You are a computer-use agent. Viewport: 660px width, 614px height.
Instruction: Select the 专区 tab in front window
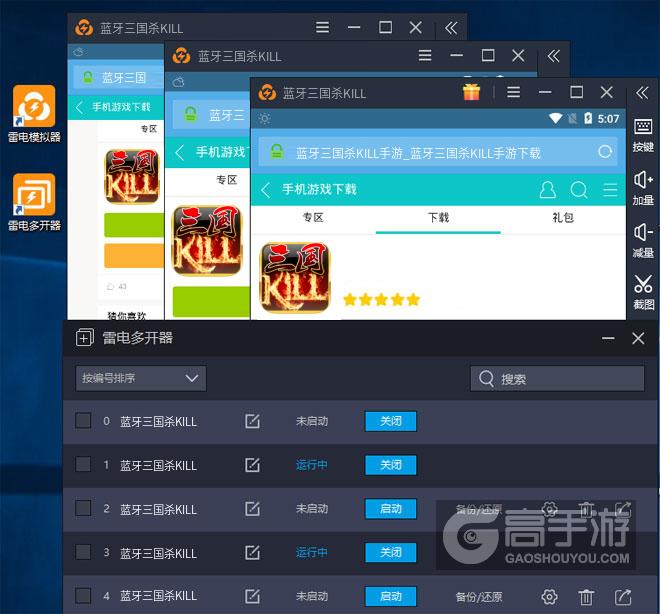(313, 218)
